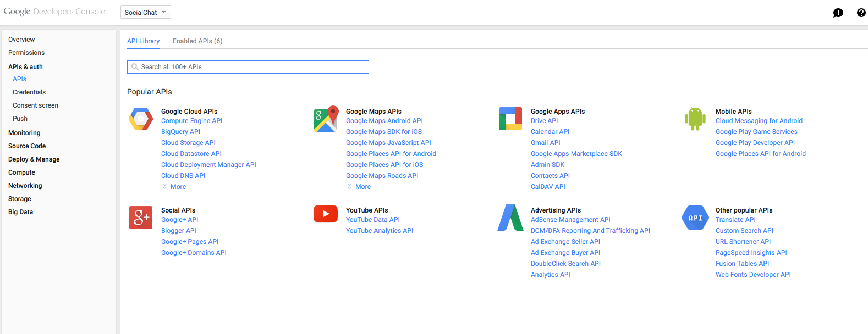Go to Credentials in the sidebar
This screenshot has width=868, height=334.
29,92
